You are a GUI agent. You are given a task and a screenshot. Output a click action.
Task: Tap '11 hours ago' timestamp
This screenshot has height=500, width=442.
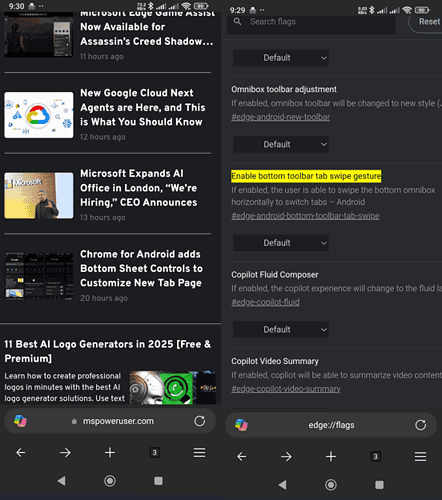102,56
